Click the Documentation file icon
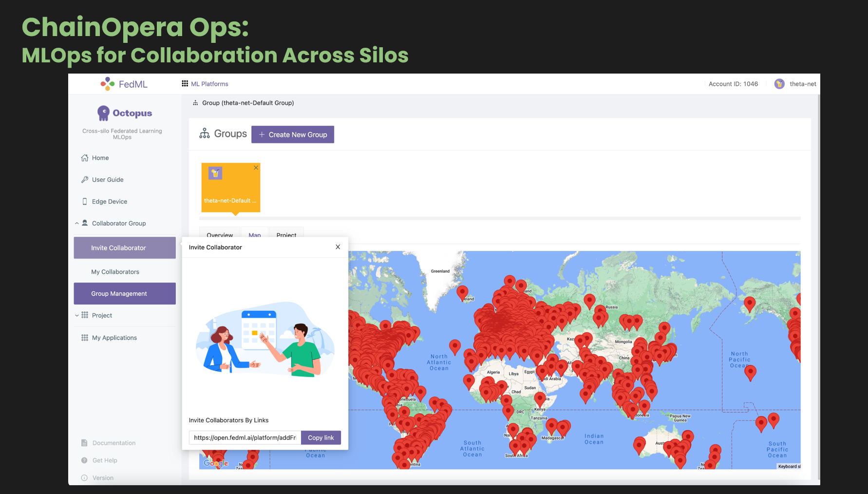The image size is (868, 494). coord(84,443)
